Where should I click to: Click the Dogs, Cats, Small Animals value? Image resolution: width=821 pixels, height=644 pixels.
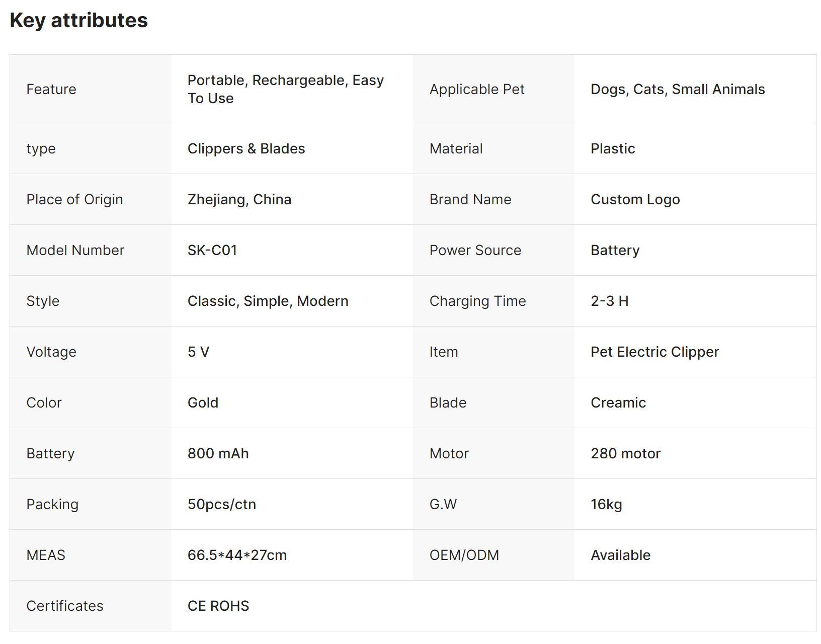click(677, 89)
